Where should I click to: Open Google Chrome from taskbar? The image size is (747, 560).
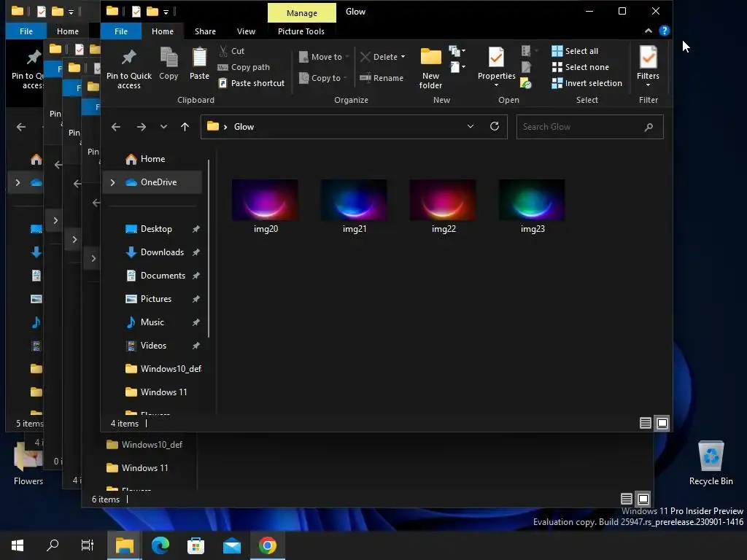coord(268,545)
